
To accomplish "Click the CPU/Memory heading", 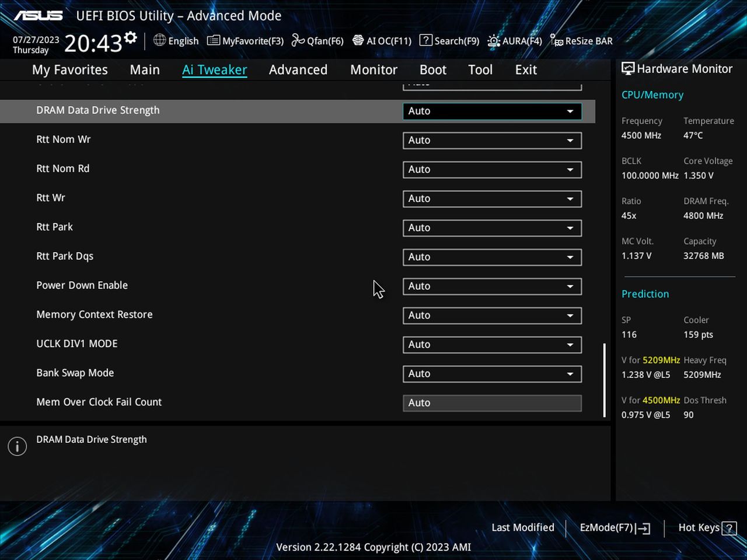I will (652, 95).
